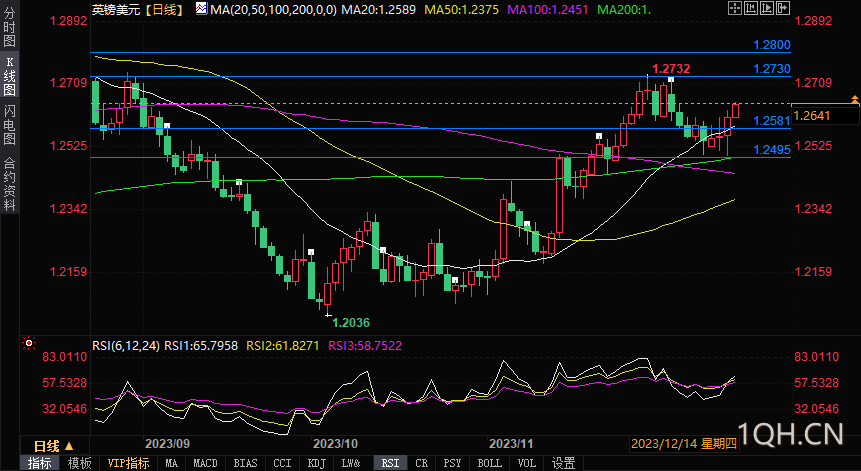Click the MA indicator icon beside MA(20,50,100,200,0,0)
The image size is (861, 471).
tap(202, 8)
